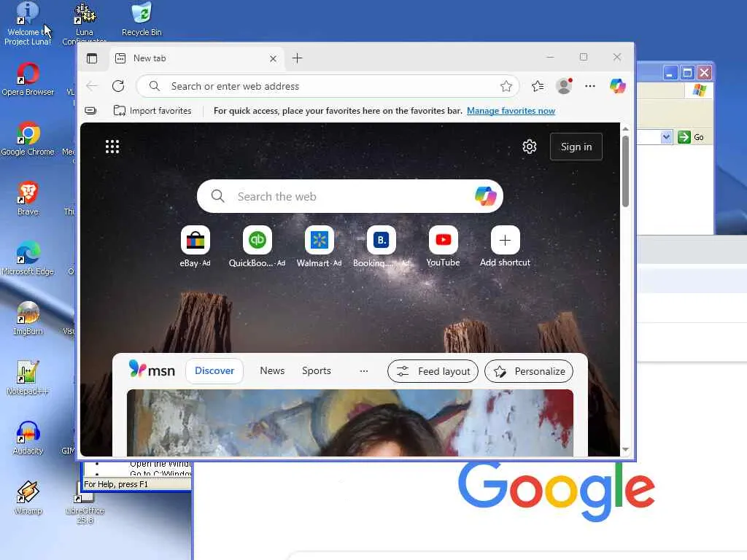Viewport: 747px width, 560px height.
Task: Open Edge tab actions menu icon
Action: tap(92, 58)
